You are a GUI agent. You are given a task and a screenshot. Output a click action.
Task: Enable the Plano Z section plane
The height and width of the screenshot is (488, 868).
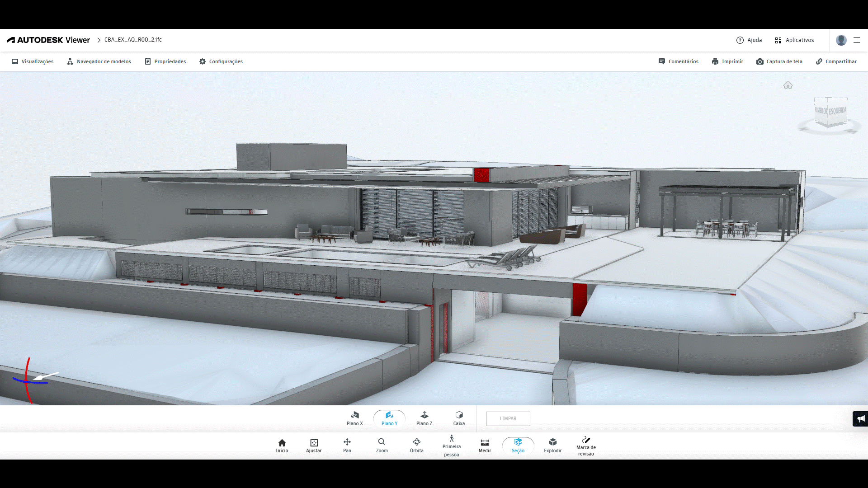point(424,418)
